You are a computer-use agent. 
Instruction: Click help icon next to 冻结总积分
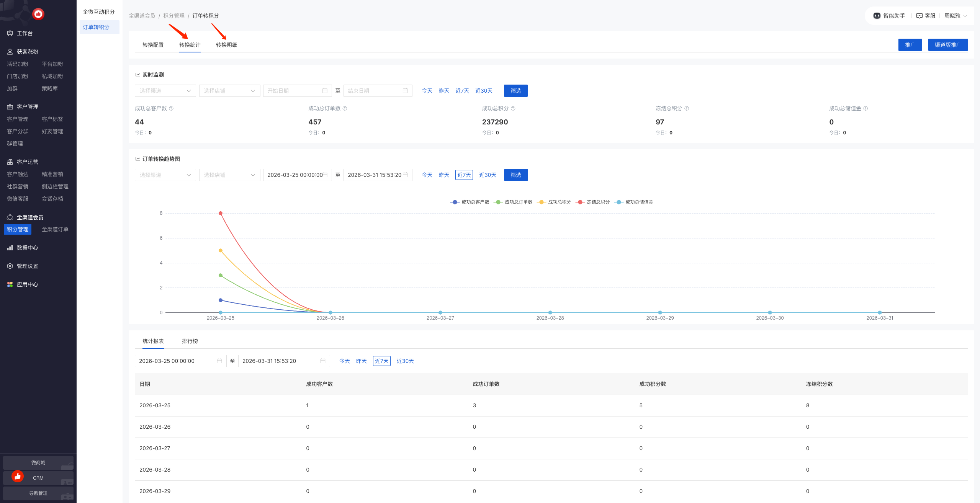(687, 108)
